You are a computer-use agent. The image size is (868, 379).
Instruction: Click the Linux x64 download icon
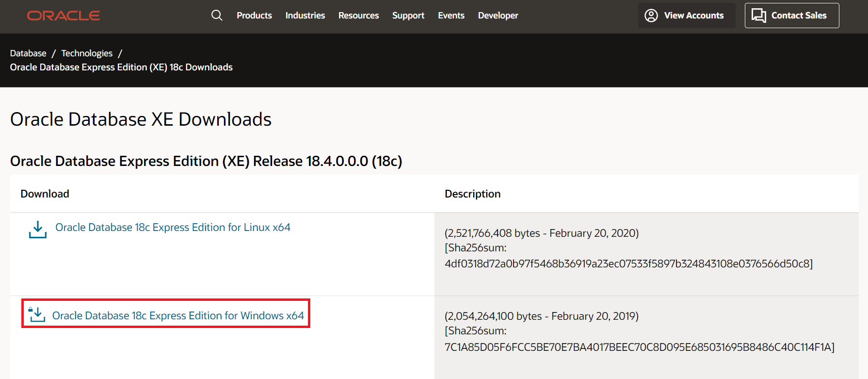(x=37, y=230)
